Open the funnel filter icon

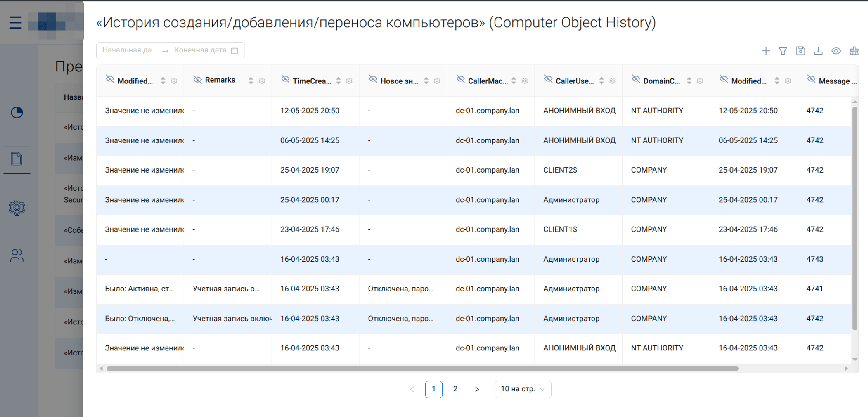[x=783, y=51]
